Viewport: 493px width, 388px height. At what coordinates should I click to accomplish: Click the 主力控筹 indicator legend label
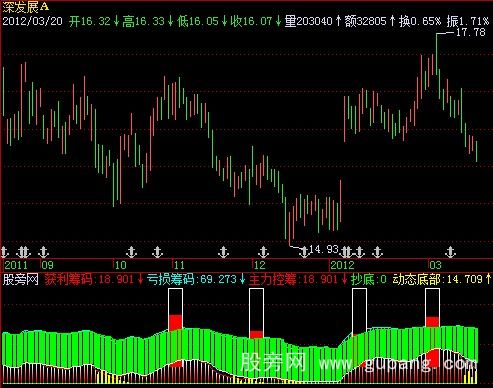click(x=273, y=279)
